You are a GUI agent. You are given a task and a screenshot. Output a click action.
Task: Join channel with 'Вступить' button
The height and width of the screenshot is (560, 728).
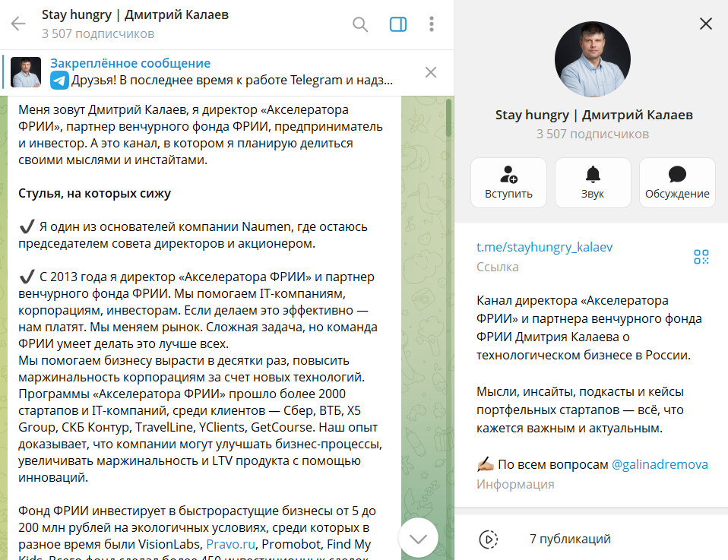(x=508, y=182)
